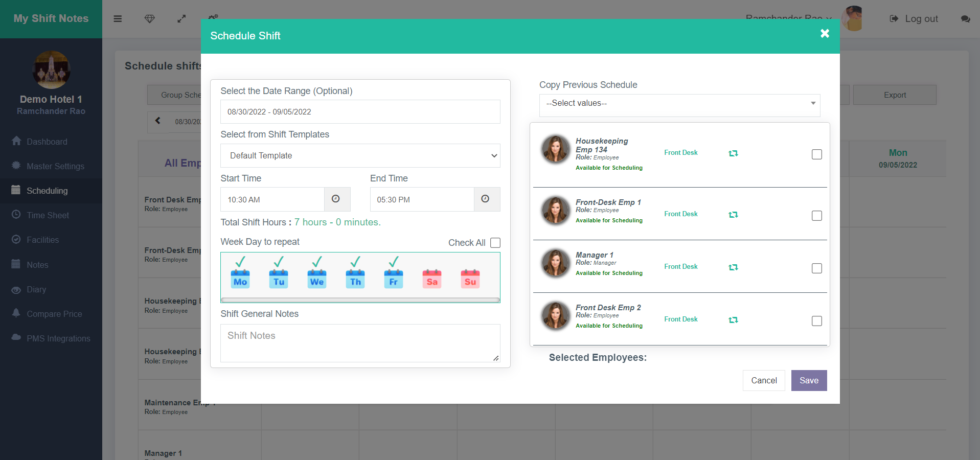The image size is (980, 460).
Task: Enable the Check All weekdays checkbox
Action: [494, 243]
